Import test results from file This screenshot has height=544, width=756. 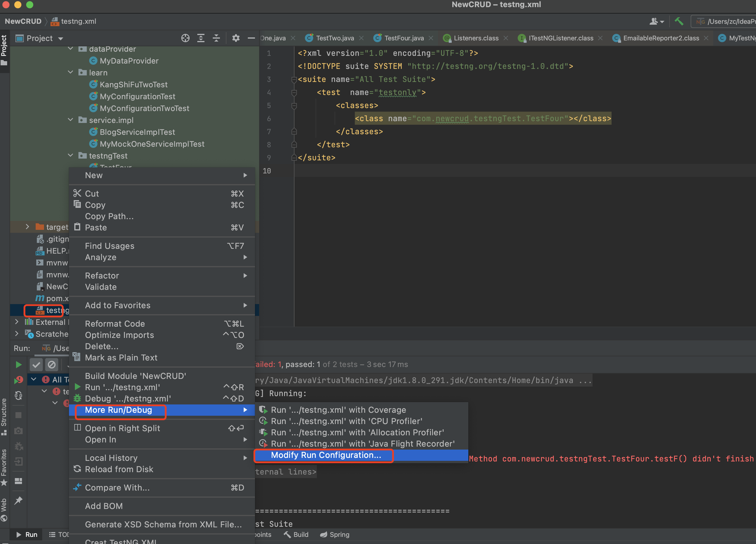[19, 462]
